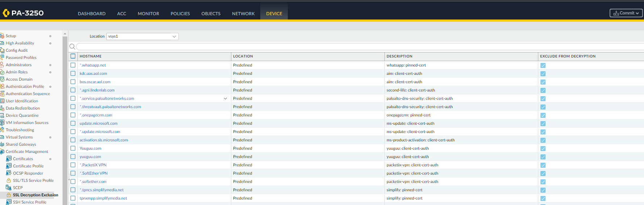
Task: Click the search magnifier icon
Action: (x=72, y=47)
